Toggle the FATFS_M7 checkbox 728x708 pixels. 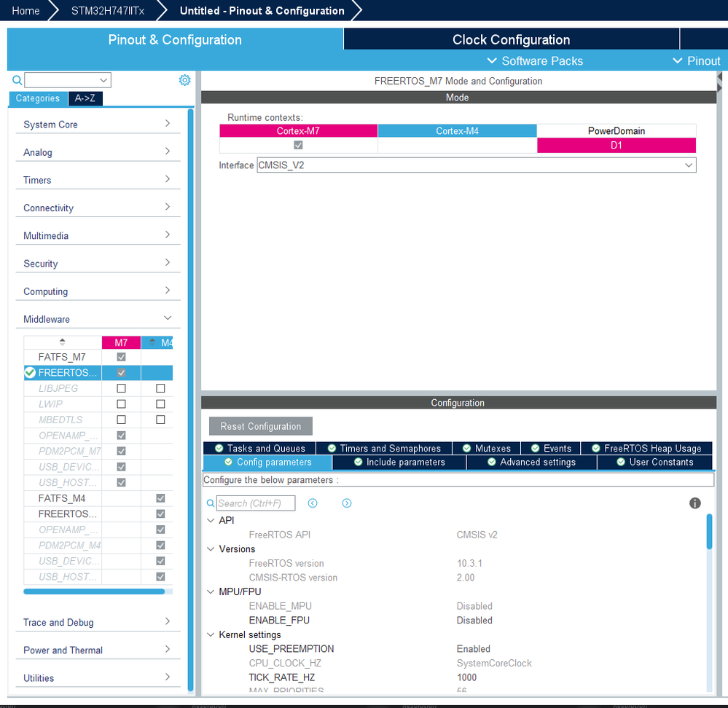click(121, 357)
